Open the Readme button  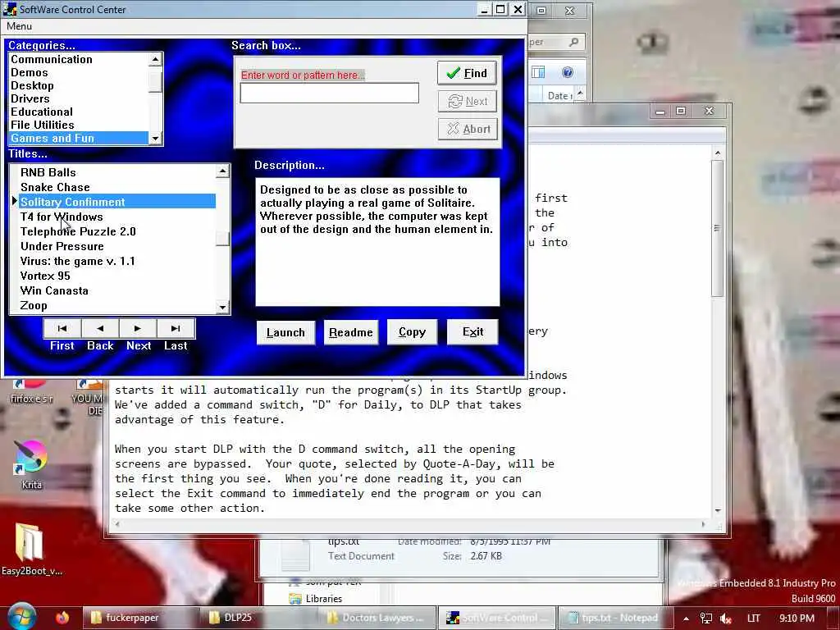pos(351,333)
